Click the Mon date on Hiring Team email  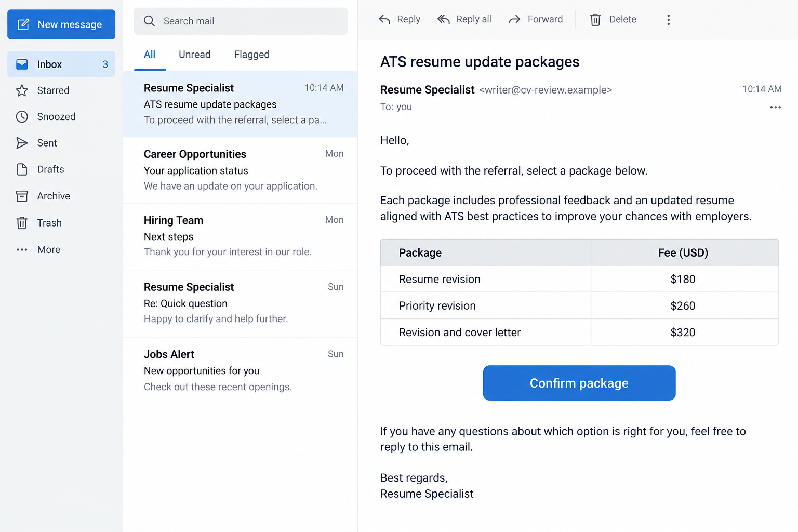pyautogui.click(x=334, y=220)
